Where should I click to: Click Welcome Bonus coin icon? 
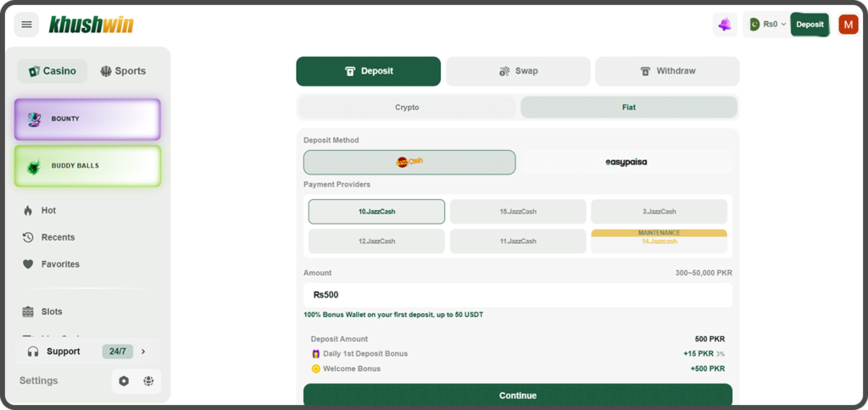pos(316,368)
